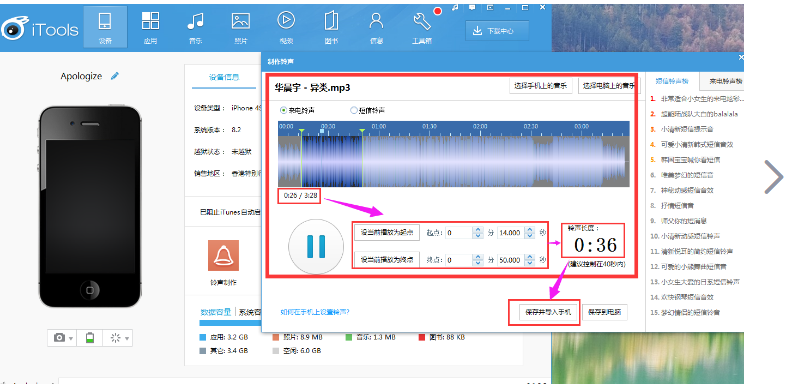Select chart item 2 ending in balalala
Screen dimensions: 790x384
coord(694,114)
